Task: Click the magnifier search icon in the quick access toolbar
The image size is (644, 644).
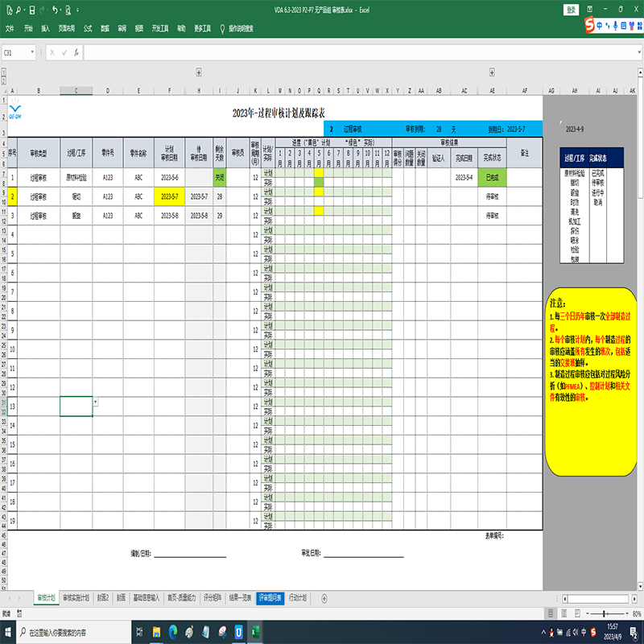Action: [x=19, y=10]
